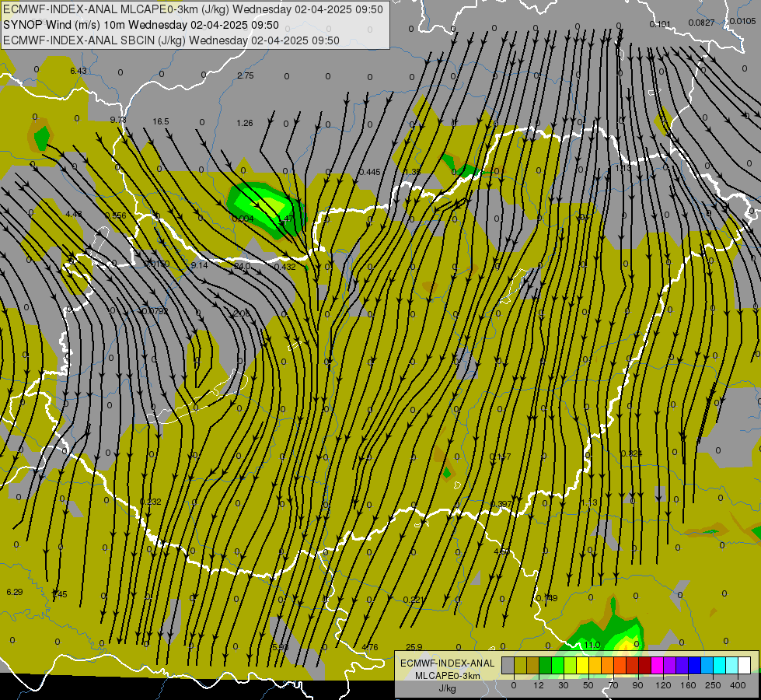The width and height of the screenshot is (761, 700).
Task: Click the map value '1.45'
Action: coord(59,594)
